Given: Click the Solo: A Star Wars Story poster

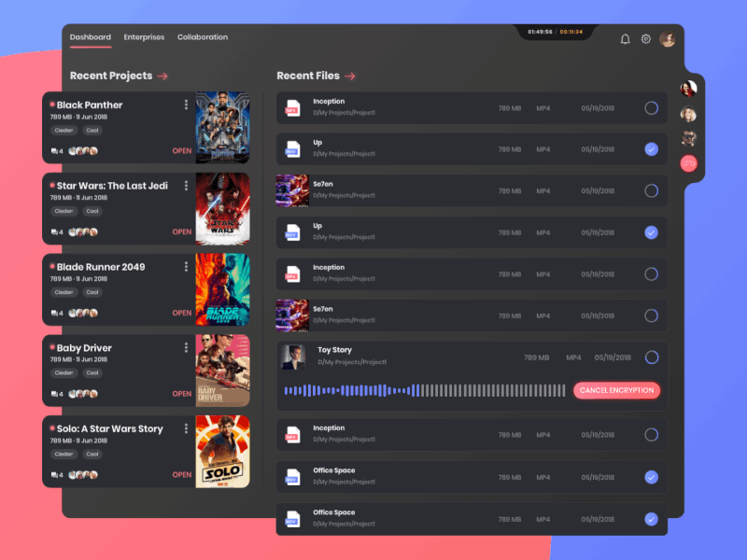Looking at the screenshot, I should [222, 452].
